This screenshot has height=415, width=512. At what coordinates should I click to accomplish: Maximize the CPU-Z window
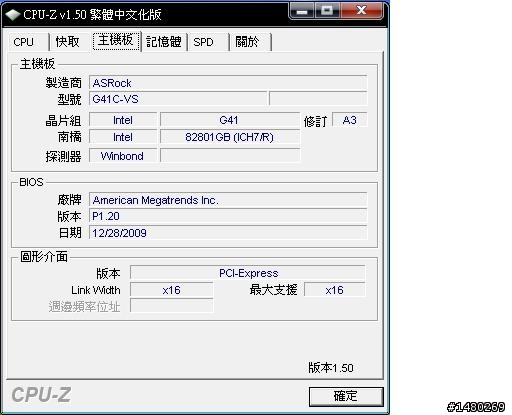pyautogui.click(x=327, y=11)
